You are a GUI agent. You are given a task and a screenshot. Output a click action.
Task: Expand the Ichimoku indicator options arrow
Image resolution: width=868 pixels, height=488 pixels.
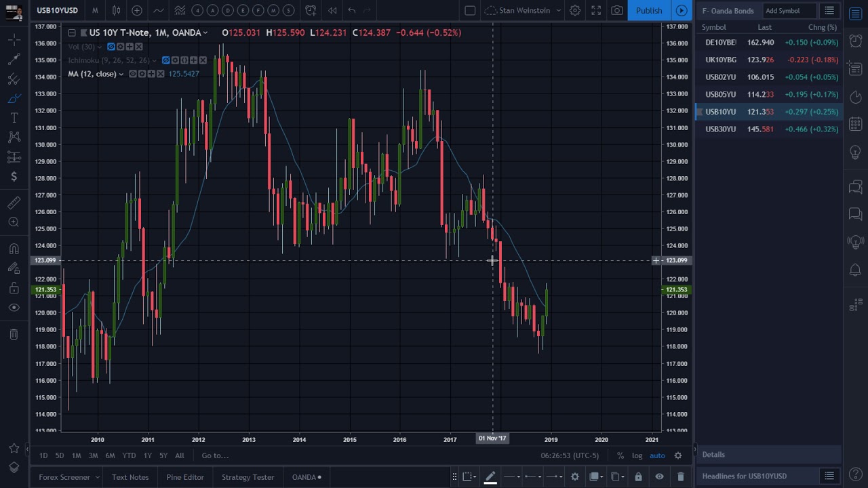[154, 60]
